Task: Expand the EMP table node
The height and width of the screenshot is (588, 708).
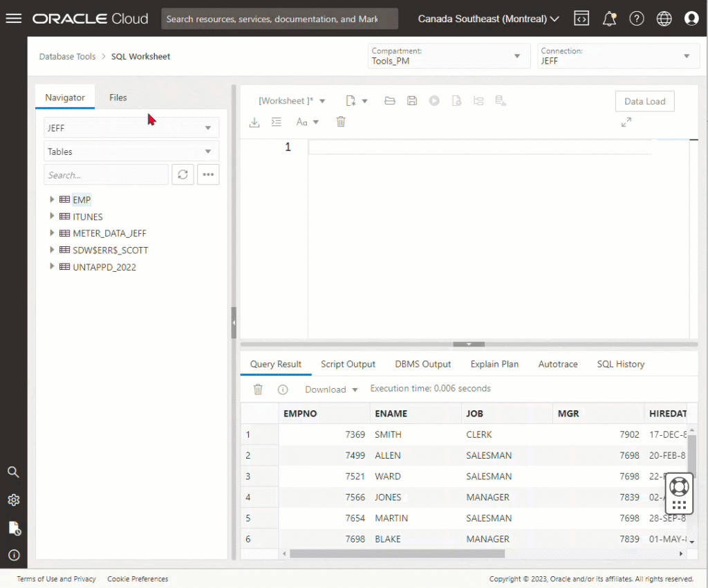Action: (52, 199)
